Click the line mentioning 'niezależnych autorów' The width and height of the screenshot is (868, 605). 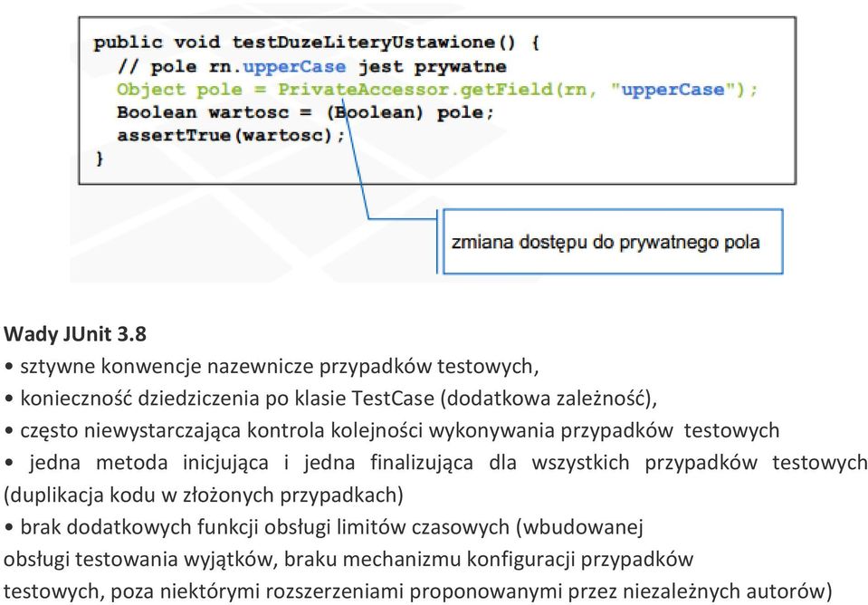[418, 591]
